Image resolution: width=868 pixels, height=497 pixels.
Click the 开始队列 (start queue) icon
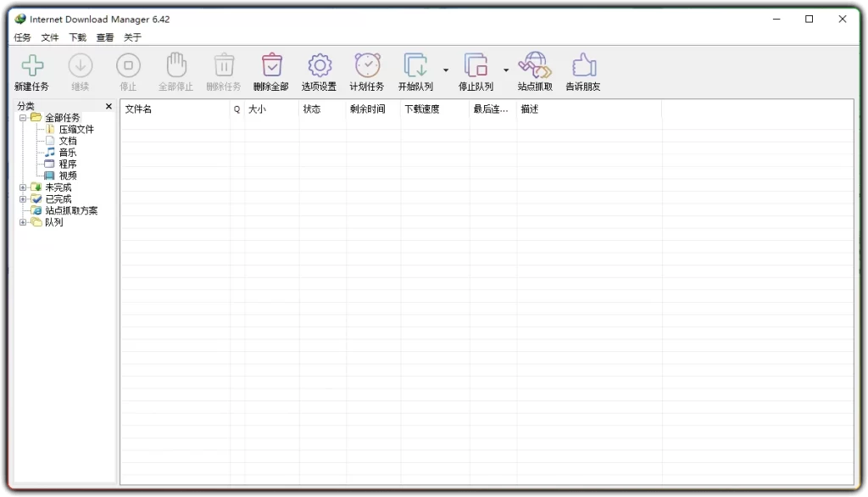tap(415, 65)
